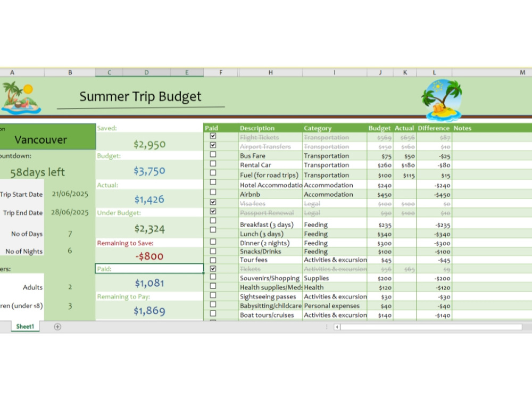Select the Under Budget value $2,324
The width and height of the screenshot is (532, 399).
click(x=149, y=228)
